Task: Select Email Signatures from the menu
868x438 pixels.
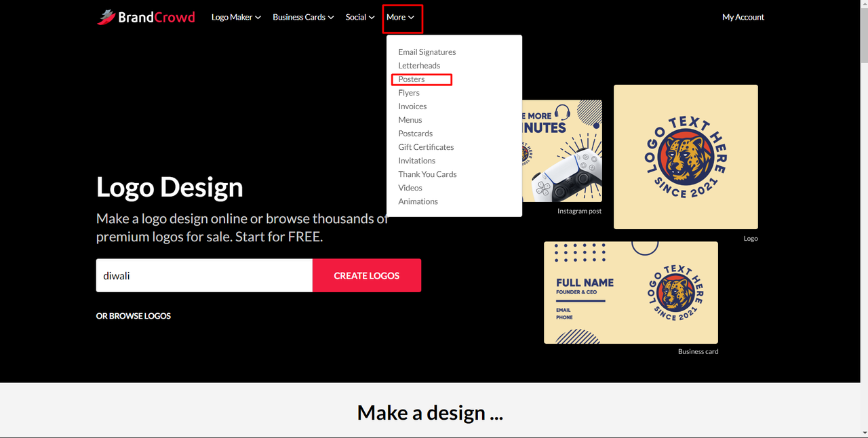Action: tap(427, 52)
